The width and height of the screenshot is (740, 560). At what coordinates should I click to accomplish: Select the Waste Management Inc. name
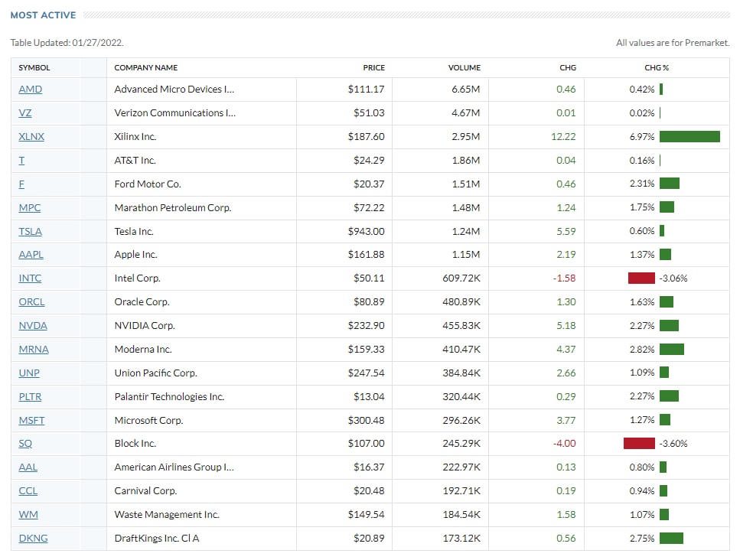[x=167, y=514]
